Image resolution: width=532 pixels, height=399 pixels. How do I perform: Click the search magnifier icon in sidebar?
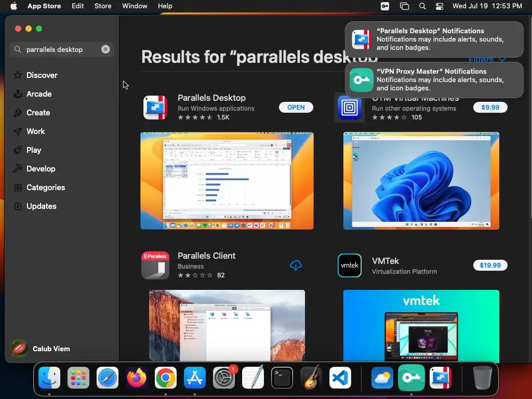[x=18, y=49]
